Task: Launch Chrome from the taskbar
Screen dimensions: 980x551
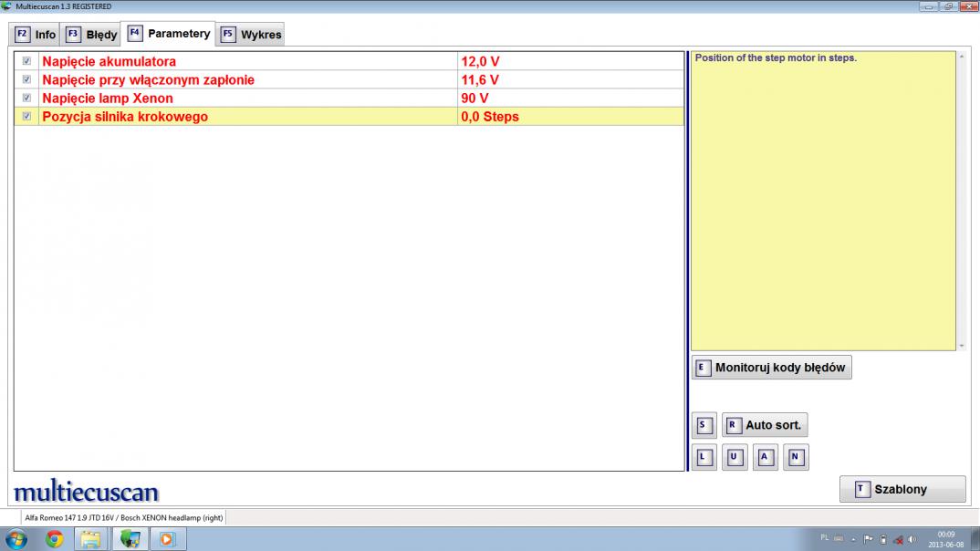Action: pyautogui.click(x=55, y=538)
